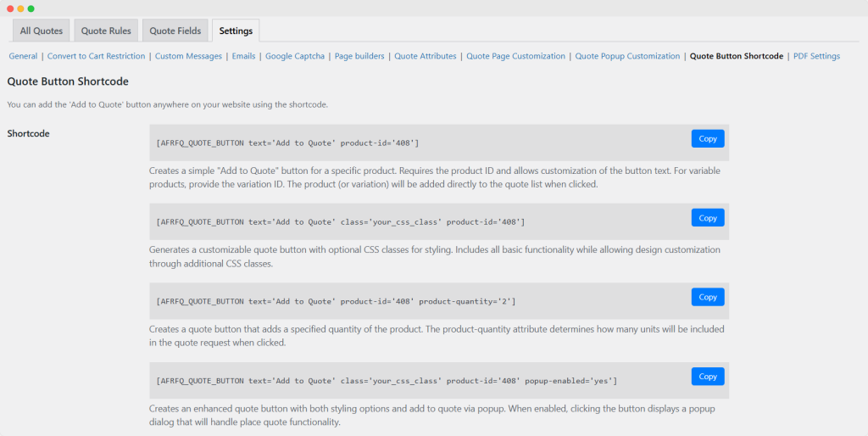The width and height of the screenshot is (868, 436).
Task: Open the Custom Messages link
Action: click(188, 56)
